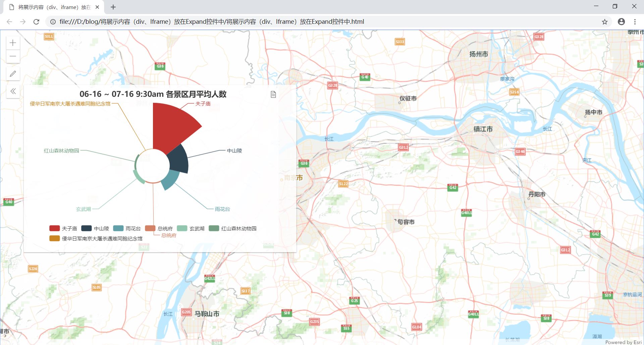Click 扬中市 map label

(x=593, y=112)
